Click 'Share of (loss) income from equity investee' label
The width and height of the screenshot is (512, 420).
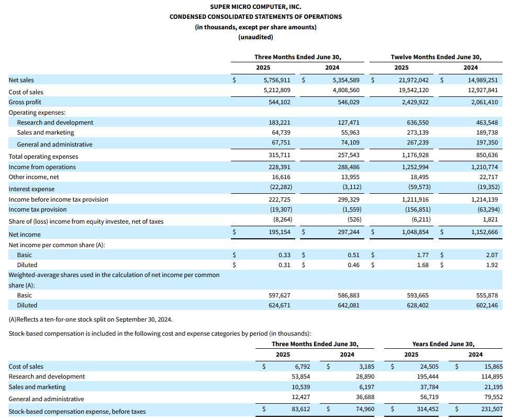[x=86, y=222]
